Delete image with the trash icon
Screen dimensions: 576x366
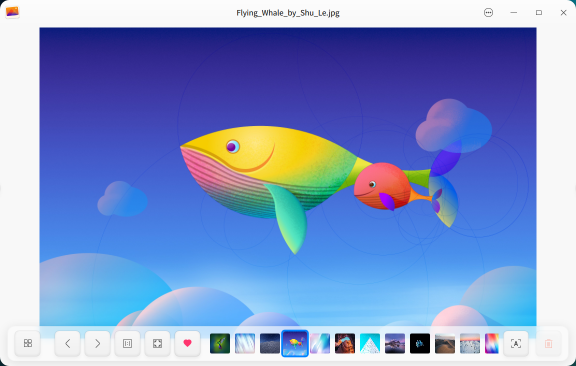coord(548,343)
